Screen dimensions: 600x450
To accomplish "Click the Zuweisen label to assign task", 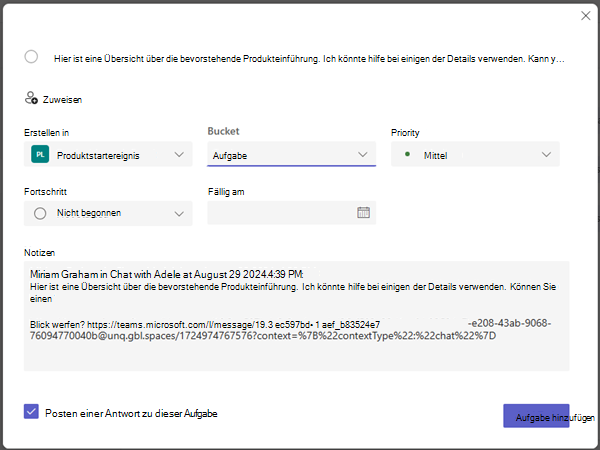I will (62, 99).
